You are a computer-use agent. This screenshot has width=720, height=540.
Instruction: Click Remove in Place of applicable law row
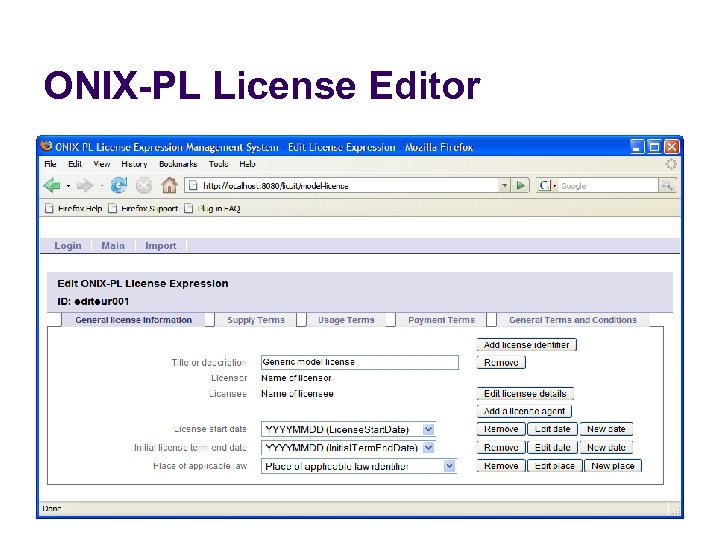501,466
